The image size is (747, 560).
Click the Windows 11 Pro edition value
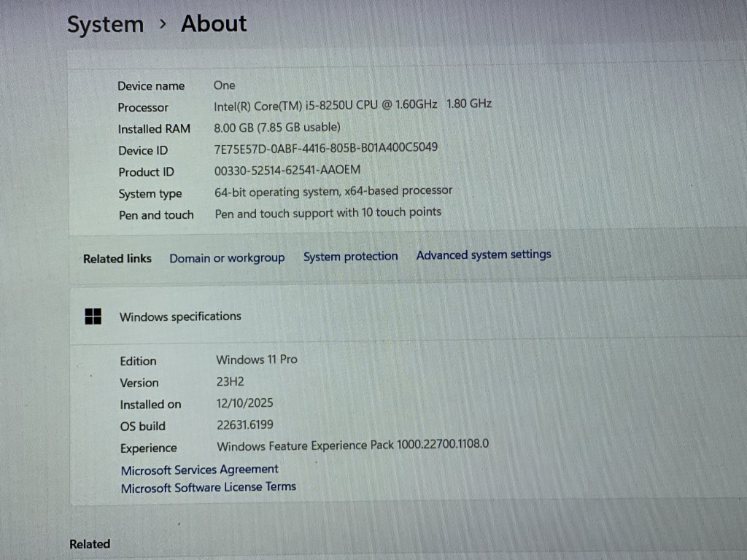(x=256, y=359)
